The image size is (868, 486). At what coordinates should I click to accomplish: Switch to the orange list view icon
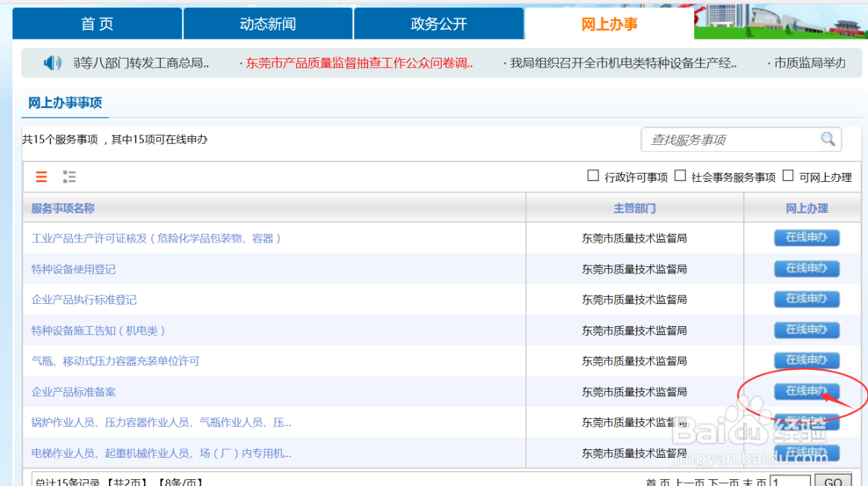41,178
